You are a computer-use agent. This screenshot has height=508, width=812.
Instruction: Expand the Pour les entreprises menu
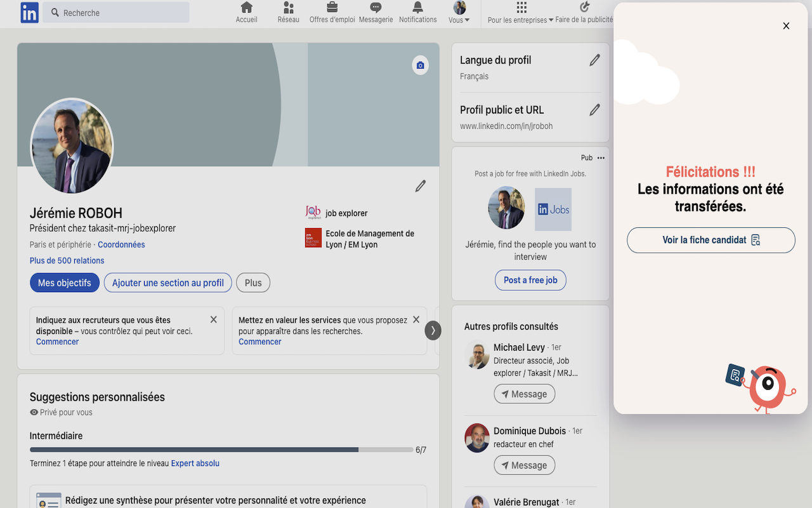(520, 14)
